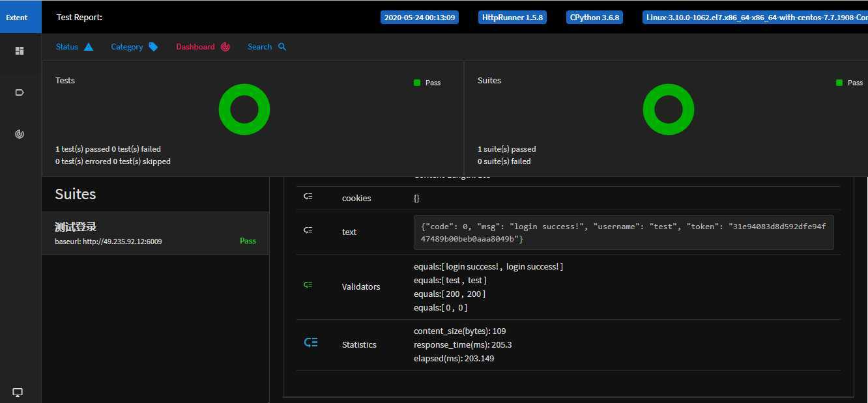This screenshot has height=403, width=868.
Task: Click the JSON response text box
Action: 624,232
